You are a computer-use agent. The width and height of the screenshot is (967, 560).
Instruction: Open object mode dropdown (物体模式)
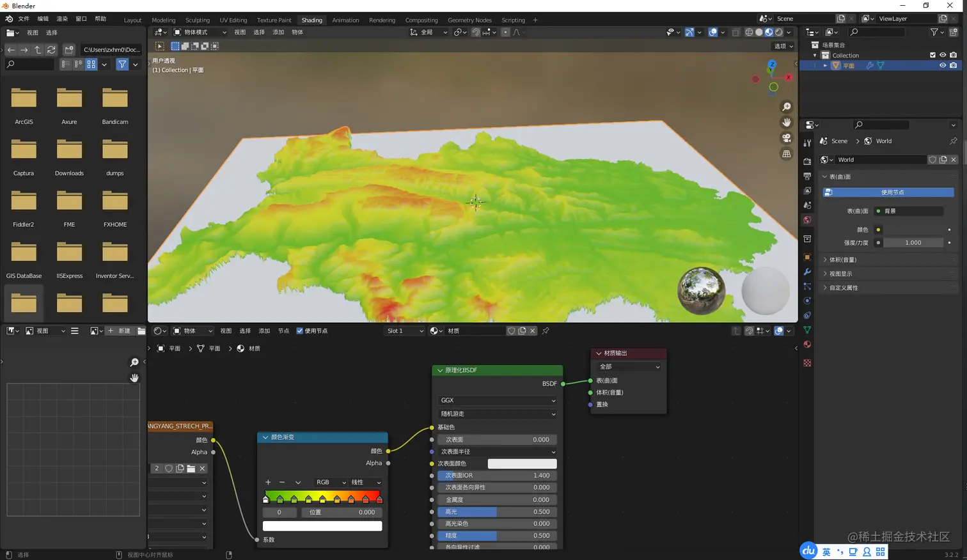click(x=200, y=32)
